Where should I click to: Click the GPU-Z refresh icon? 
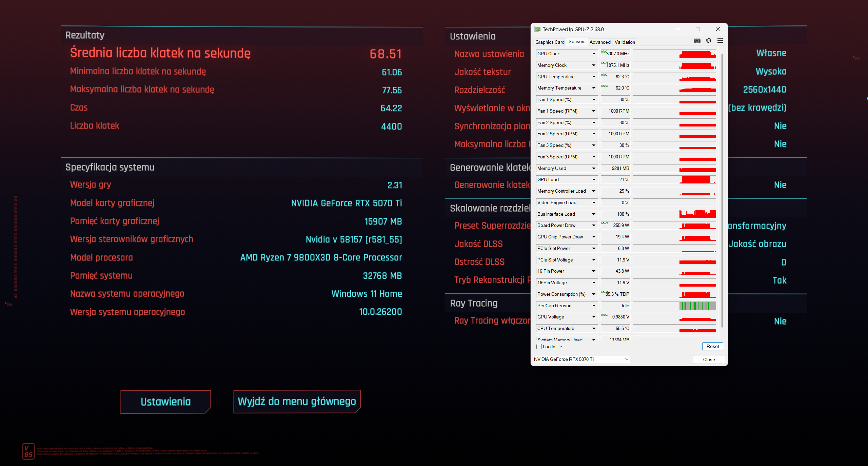[709, 41]
